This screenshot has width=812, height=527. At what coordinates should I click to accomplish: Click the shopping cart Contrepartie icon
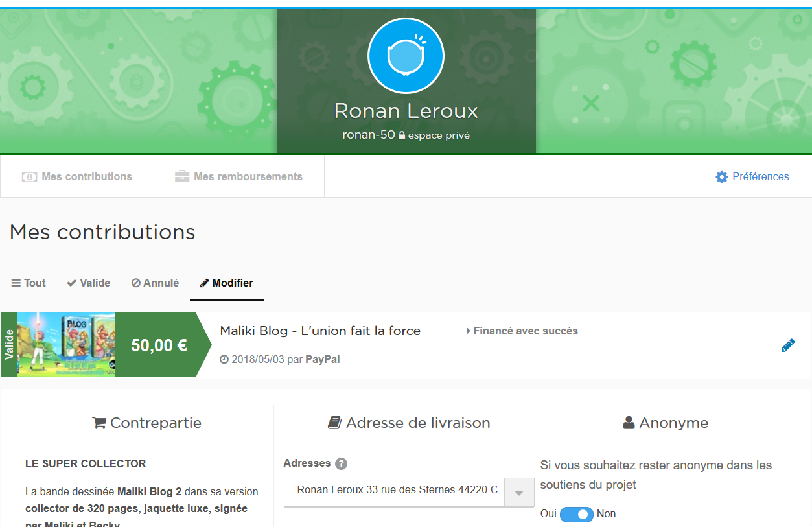coord(99,423)
